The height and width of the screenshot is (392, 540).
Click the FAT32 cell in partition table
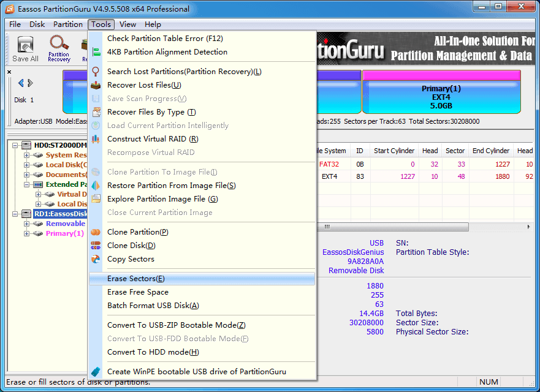pos(329,165)
